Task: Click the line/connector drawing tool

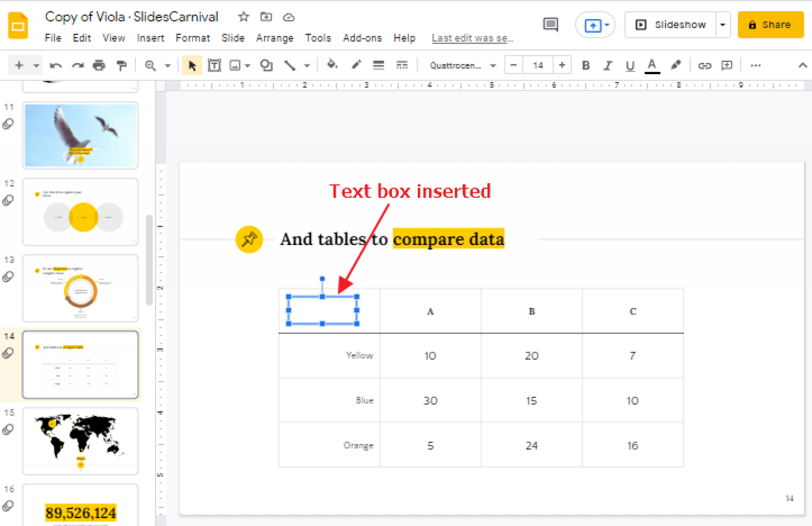Action: (289, 65)
